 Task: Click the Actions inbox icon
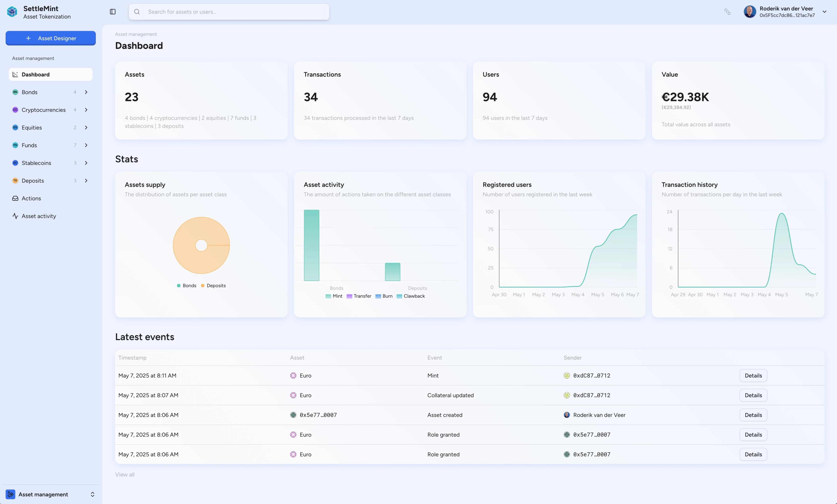point(15,198)
